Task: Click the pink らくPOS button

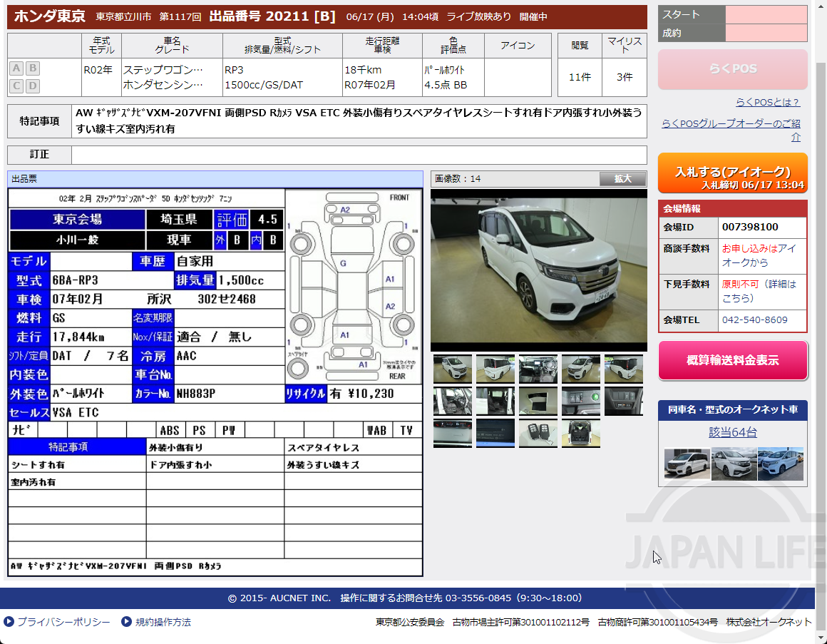Action: tap(732, 70)
